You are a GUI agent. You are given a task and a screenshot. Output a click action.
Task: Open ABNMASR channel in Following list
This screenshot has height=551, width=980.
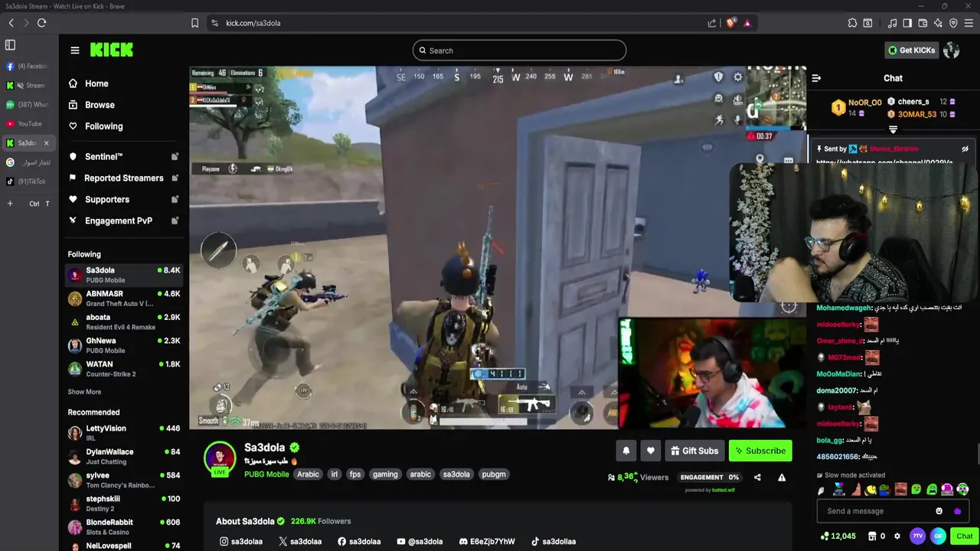[123, 298]
